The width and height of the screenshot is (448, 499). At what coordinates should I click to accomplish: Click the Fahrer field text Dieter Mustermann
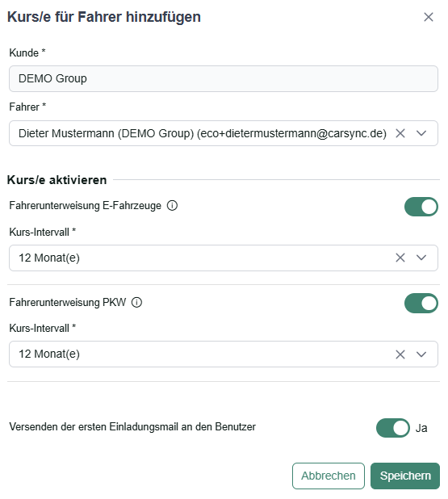pyautogui.click(x=66, y=133)
